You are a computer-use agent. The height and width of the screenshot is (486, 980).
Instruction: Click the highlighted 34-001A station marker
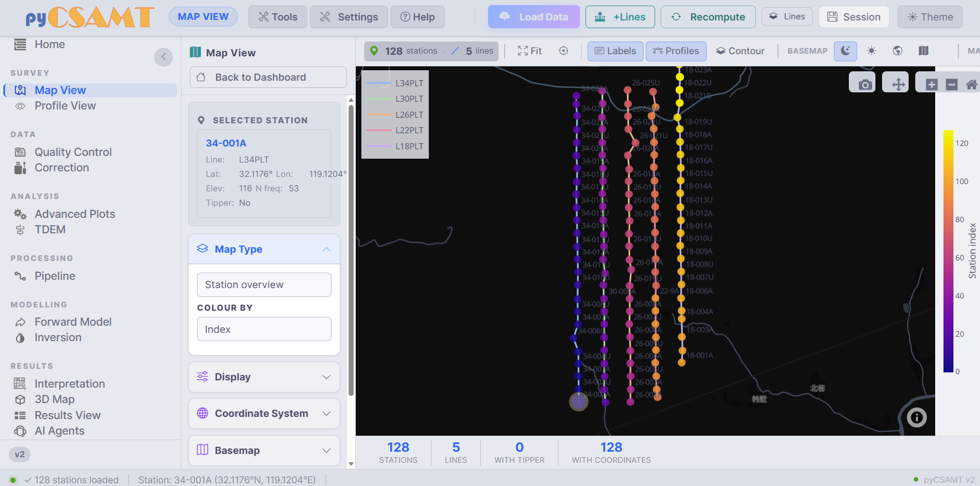coord(579,401)
